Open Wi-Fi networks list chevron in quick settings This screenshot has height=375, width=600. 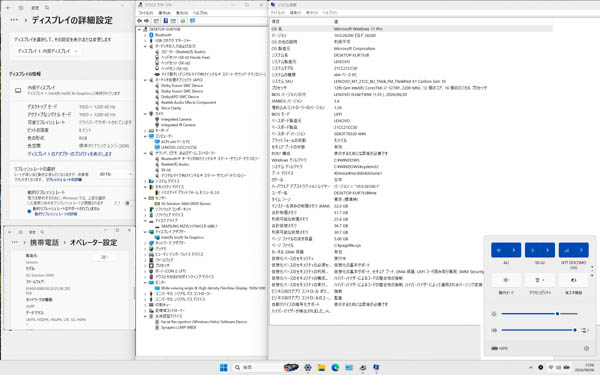pos(514,250)
